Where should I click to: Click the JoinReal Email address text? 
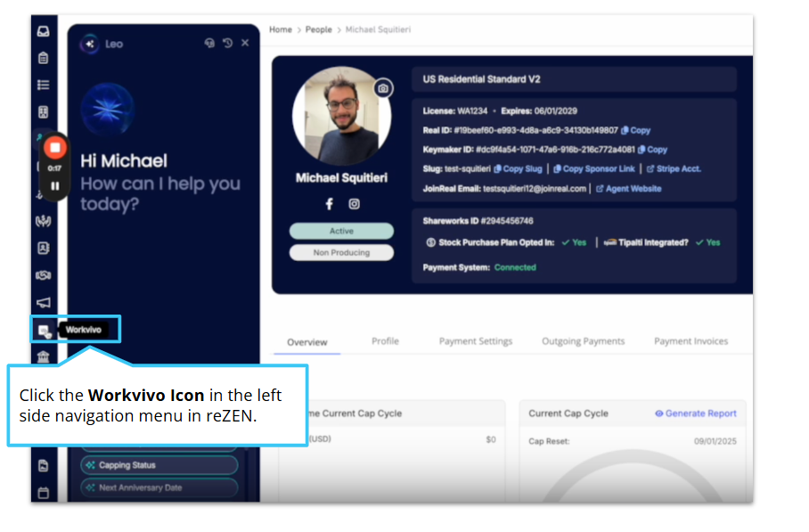pos(535,189)
